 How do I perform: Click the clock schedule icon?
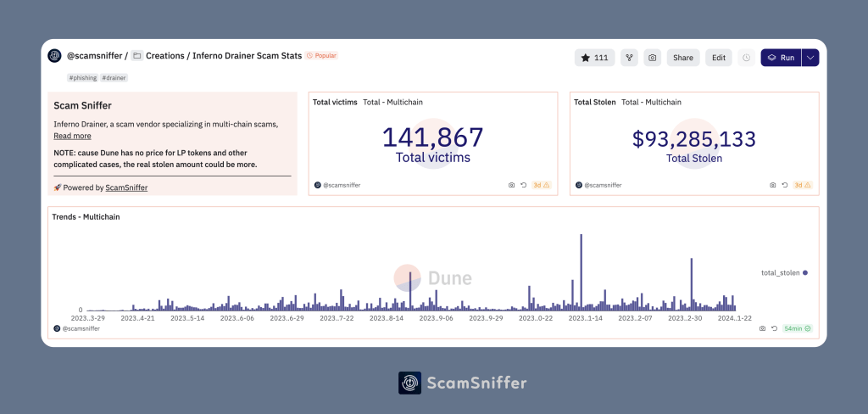click(746, 58)
